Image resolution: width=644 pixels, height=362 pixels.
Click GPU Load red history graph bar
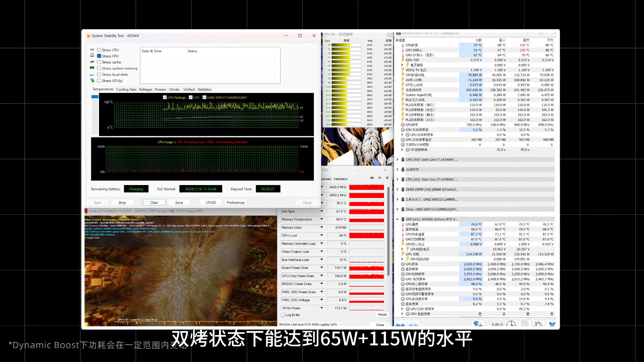[x=367, y=235]
